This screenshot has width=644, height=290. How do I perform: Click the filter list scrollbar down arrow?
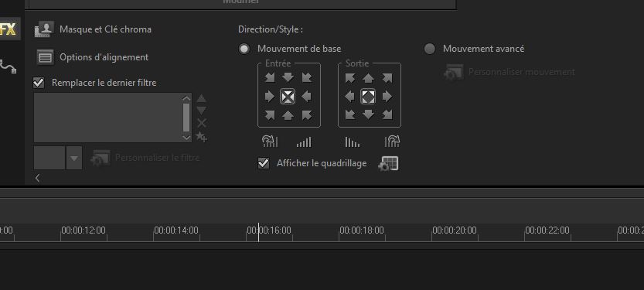point(186,138)
